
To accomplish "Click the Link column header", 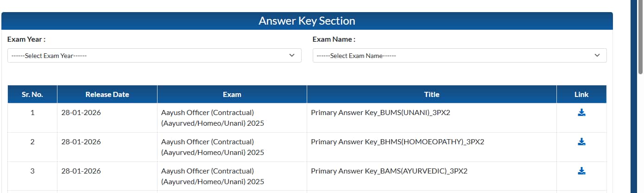I will 581,94.
